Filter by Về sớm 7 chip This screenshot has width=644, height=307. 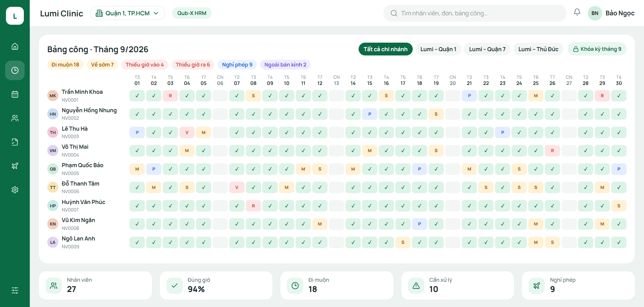click(x=102, y=65)
